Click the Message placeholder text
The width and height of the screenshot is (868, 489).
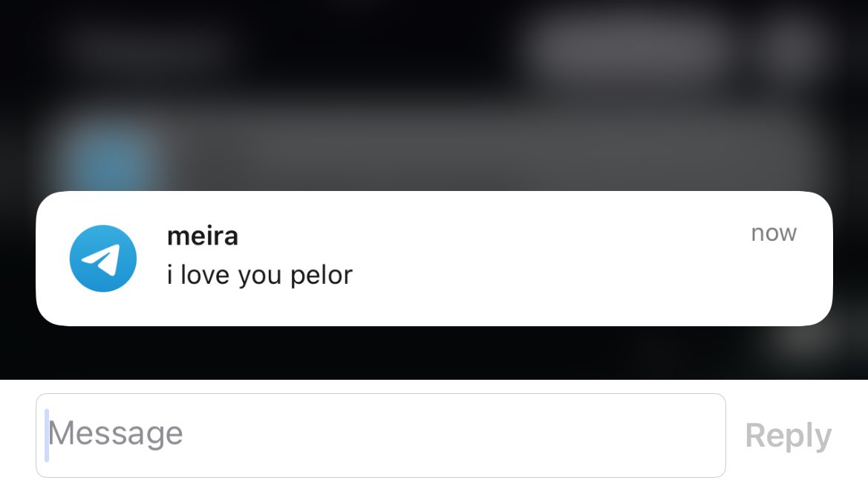point(116,433)
